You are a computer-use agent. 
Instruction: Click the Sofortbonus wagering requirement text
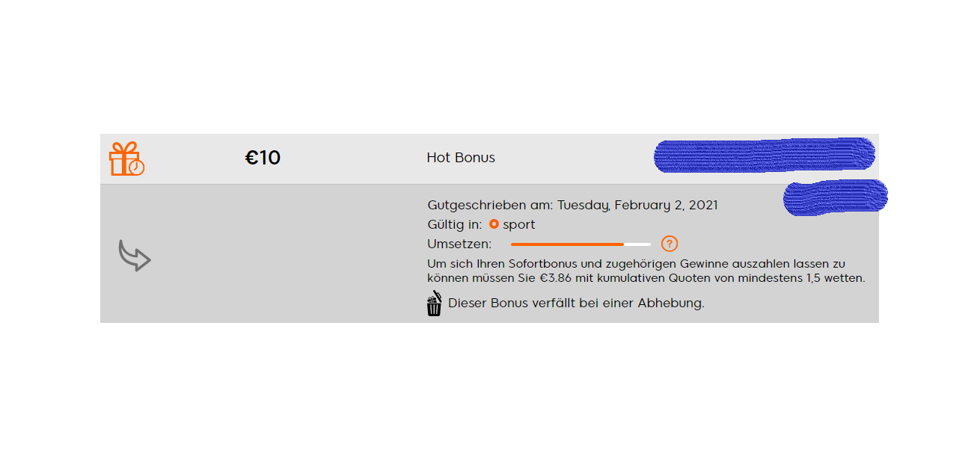(x=646, y=271)
